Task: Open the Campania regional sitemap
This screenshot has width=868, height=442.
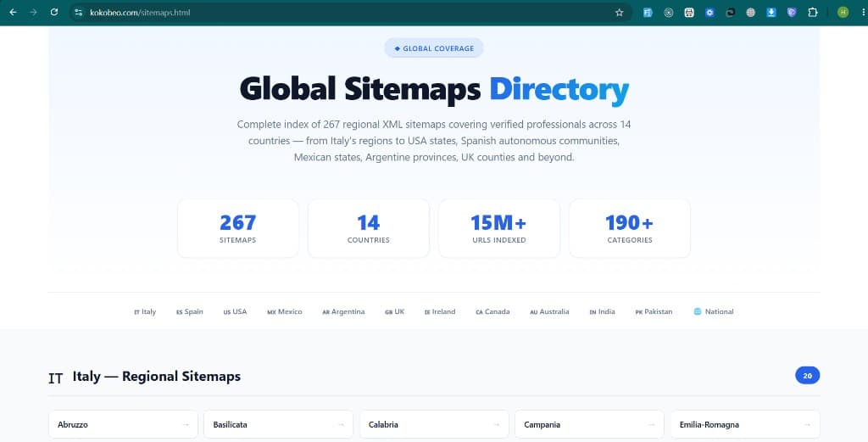Action: pos(590,425)
